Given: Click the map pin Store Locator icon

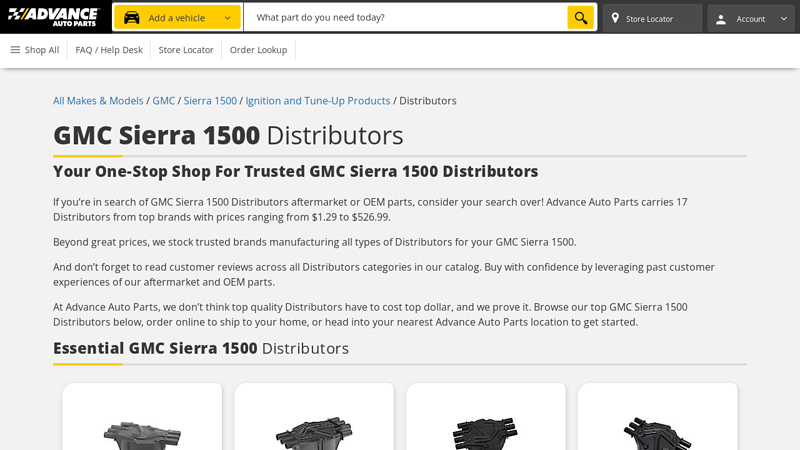Looking at the screenshot, I should click(x=615, y=18).
